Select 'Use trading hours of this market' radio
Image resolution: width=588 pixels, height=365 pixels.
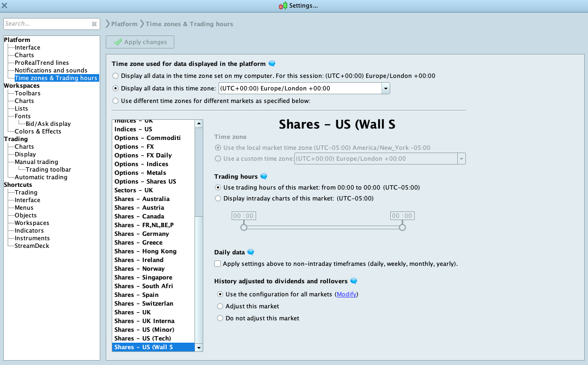[218, 187]
